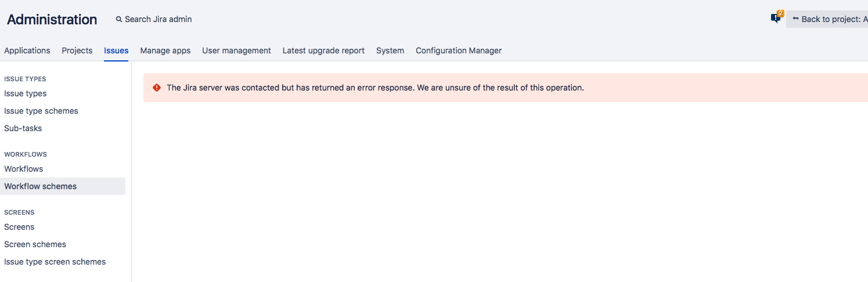The width and height of the screenshot is (868, 282).
Task: Open Issue type schemes link
Action: pyautogui.click(x=41, y=111)
